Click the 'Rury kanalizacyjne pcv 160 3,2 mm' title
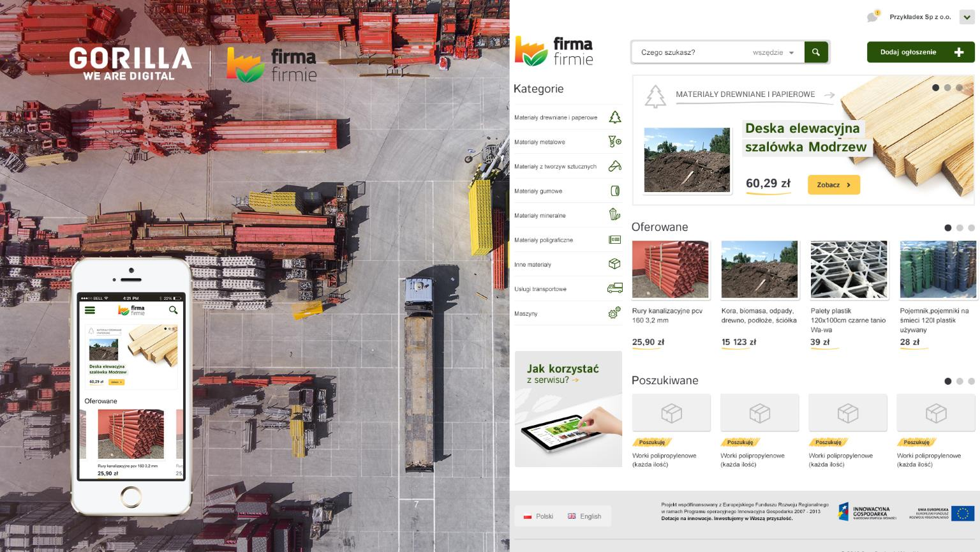Screen dimensions: 980x552 click(x=667, y=315)
